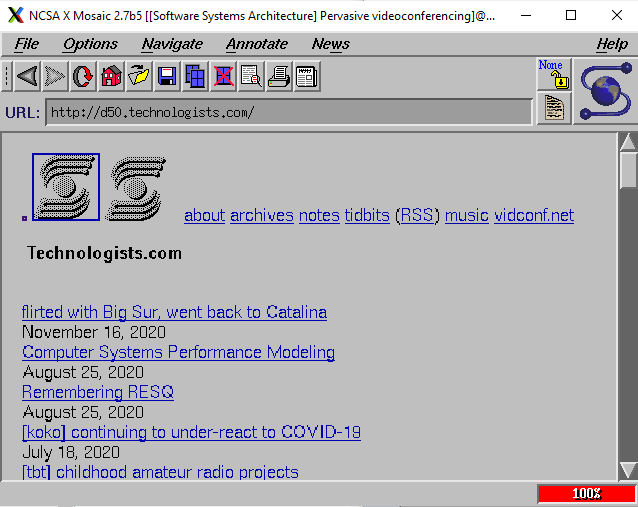Open a URL with the folder icon
Viewport: 638px width, 507px height.
[139, 76]
